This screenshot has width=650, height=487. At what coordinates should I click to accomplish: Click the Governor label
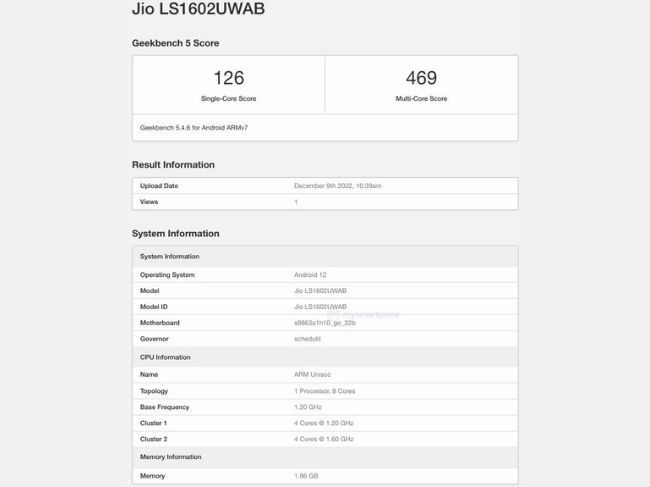click(154, 339)
